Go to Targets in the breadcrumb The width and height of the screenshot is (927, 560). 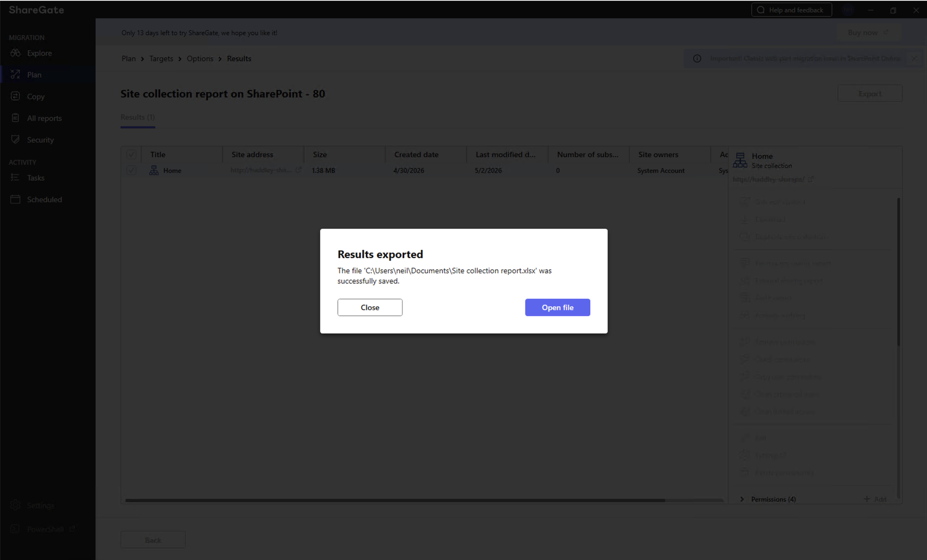[161, 59]
